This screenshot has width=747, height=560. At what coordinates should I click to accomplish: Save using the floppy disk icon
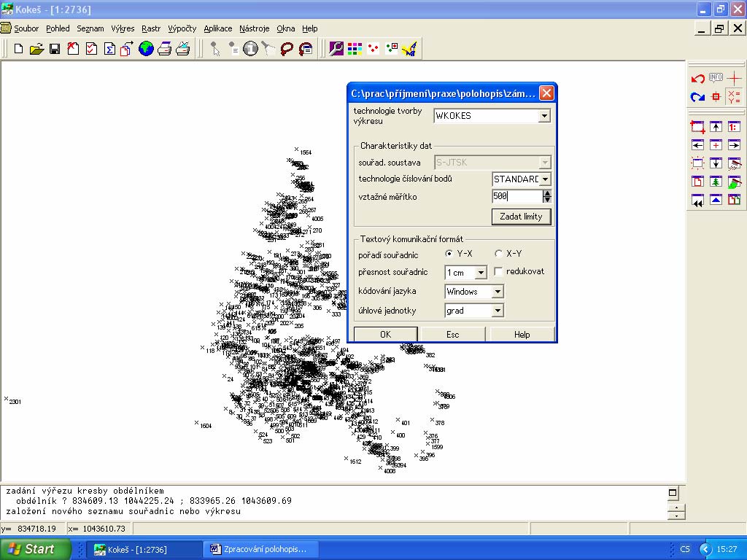coord(55,49)
